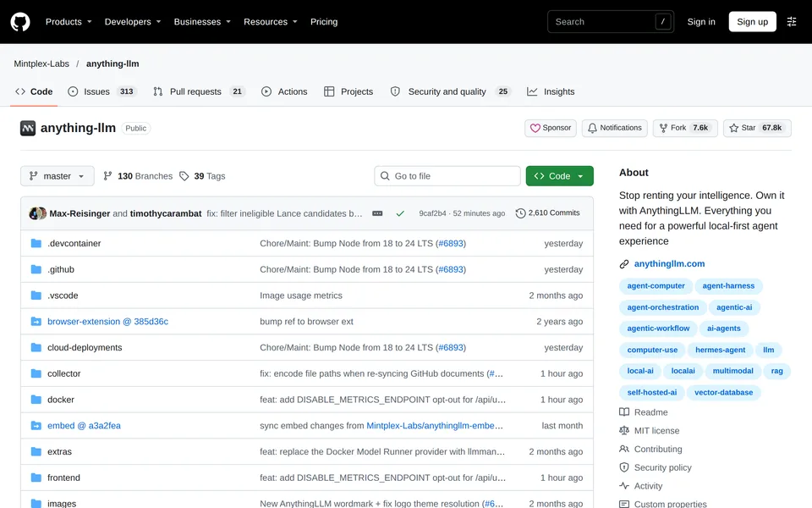This screenshot has width=812, height=508.
Task: Click the commit authors' avatar stack
Action: pyautogui.click(x=38, y=213)
